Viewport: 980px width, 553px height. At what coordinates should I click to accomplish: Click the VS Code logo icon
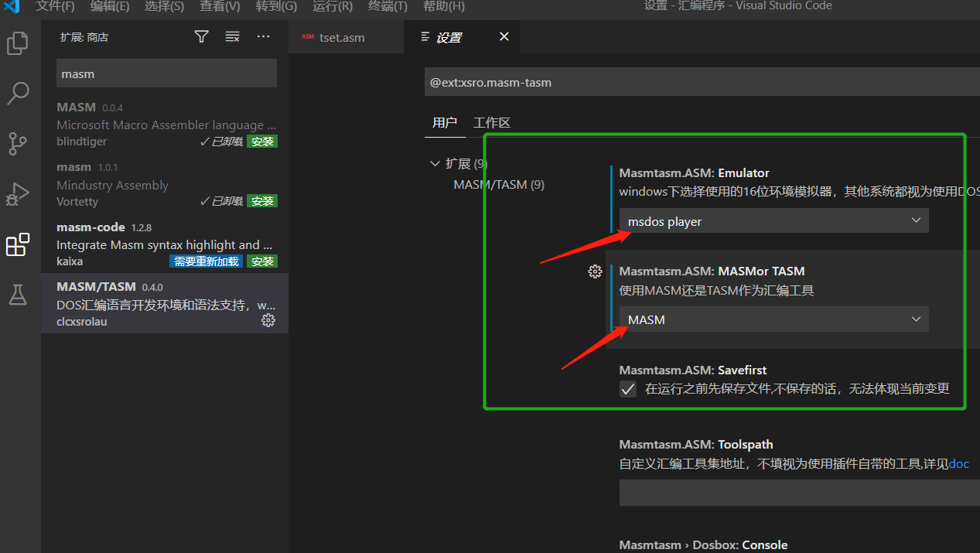coord(12,6)
